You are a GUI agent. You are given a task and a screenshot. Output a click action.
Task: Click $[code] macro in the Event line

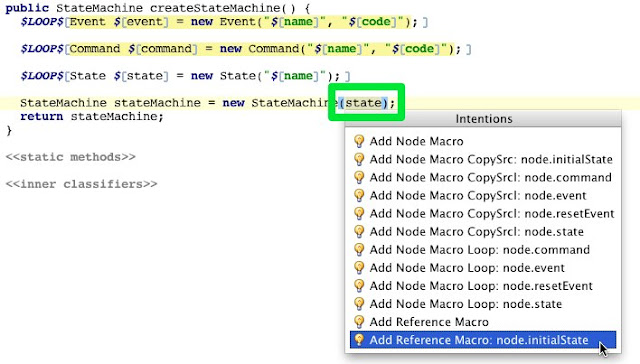[373, 22]
